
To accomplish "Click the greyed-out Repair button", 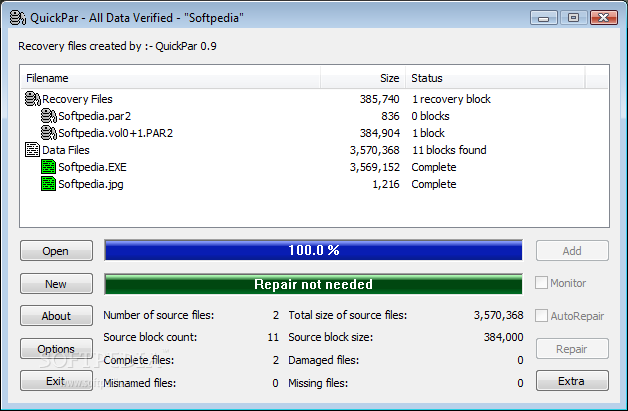I will click(572, 349).
